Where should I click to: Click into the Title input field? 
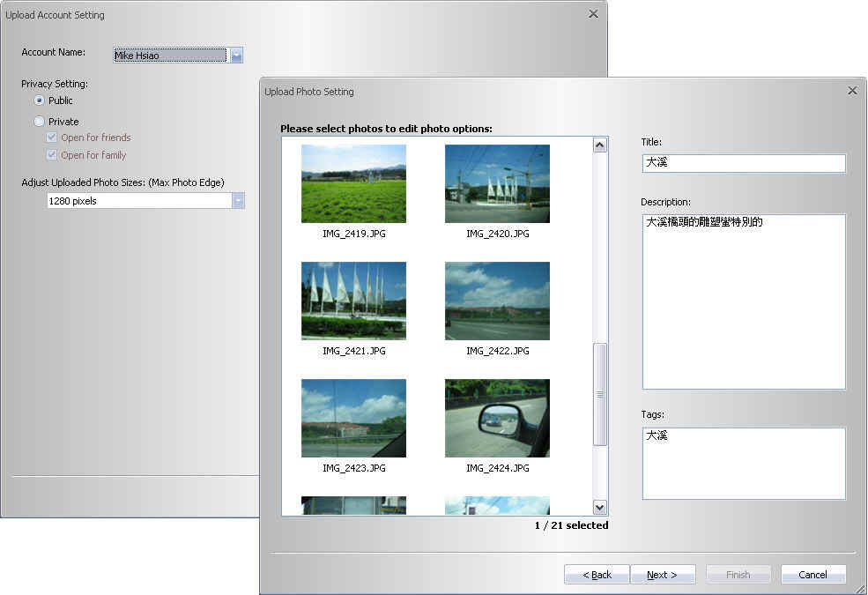[744, 163]
